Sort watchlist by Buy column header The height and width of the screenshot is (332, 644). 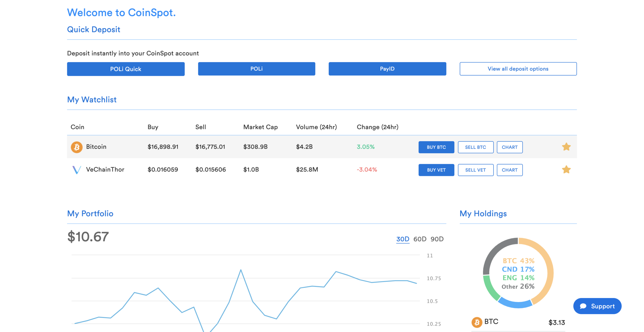(x=153, y=127)
